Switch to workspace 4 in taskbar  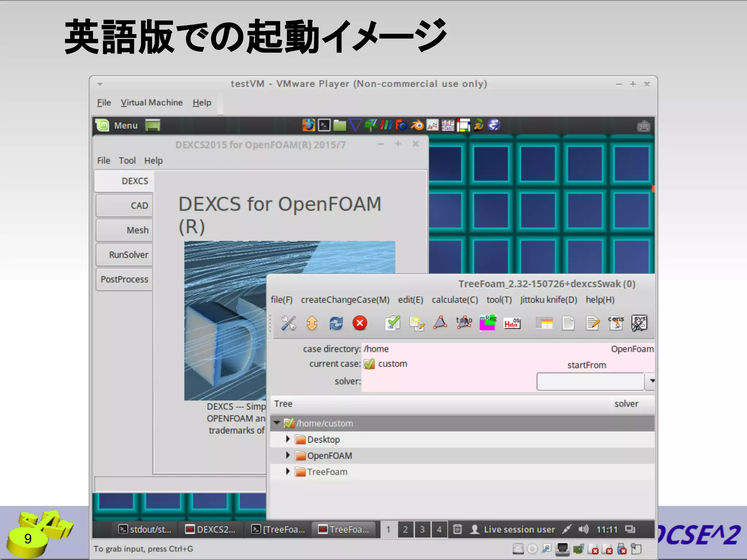(439, 529)
